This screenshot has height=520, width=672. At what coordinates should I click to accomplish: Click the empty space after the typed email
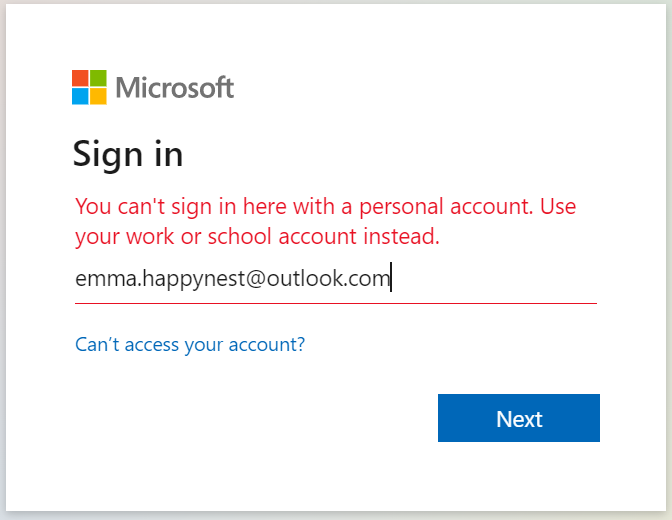(493, 279)
